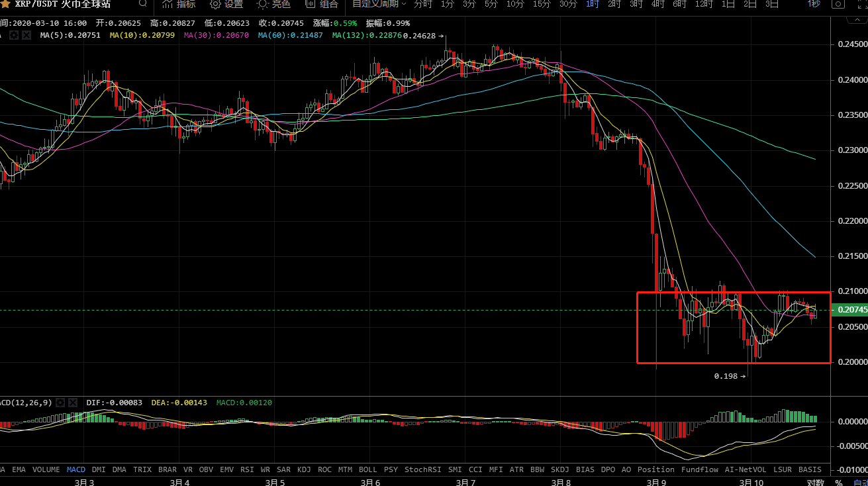Click the search magnifier icon
This screenshot has height=486, width=868.
click(x=143, y=4)
